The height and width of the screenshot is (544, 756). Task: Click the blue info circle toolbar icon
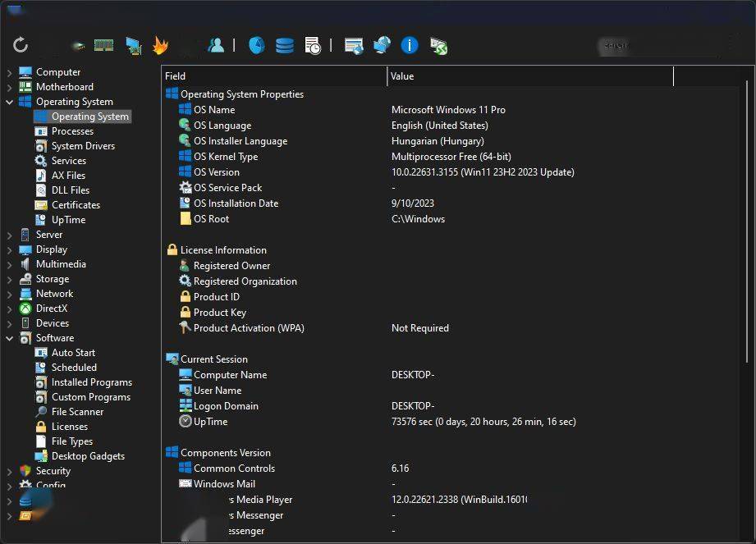pos(410,45)
